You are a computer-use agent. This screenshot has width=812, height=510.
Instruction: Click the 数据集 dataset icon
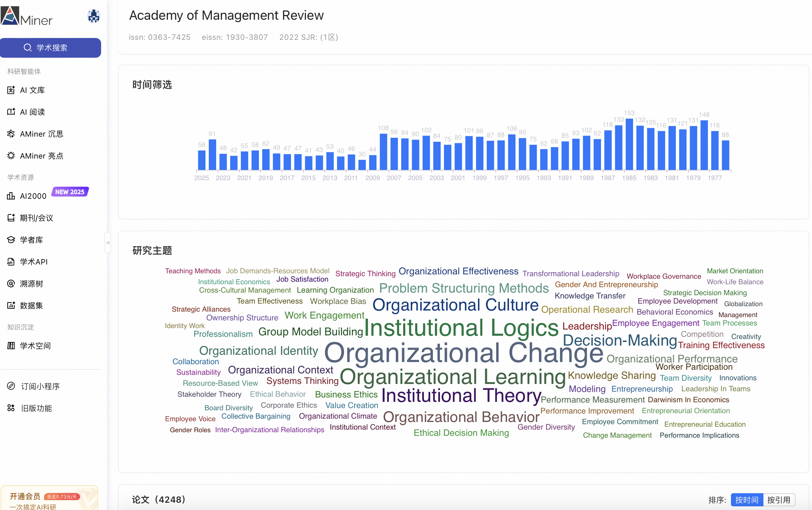11,305
